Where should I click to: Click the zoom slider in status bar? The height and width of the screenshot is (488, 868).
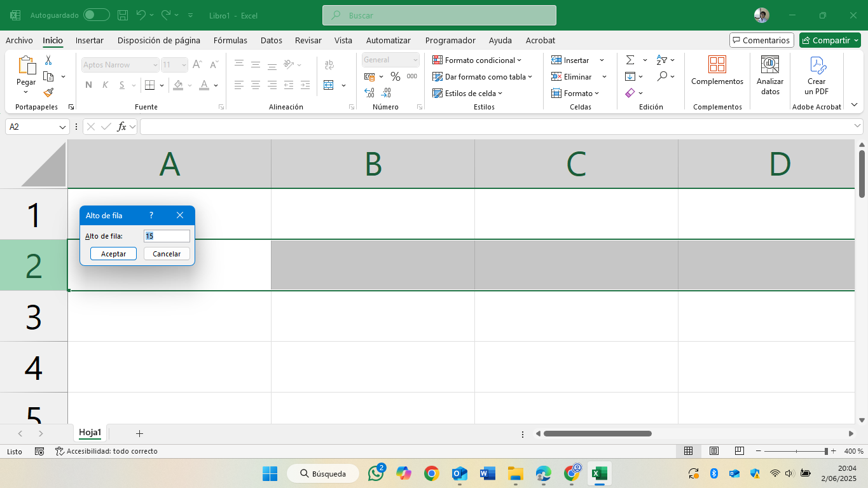[796, 451]
